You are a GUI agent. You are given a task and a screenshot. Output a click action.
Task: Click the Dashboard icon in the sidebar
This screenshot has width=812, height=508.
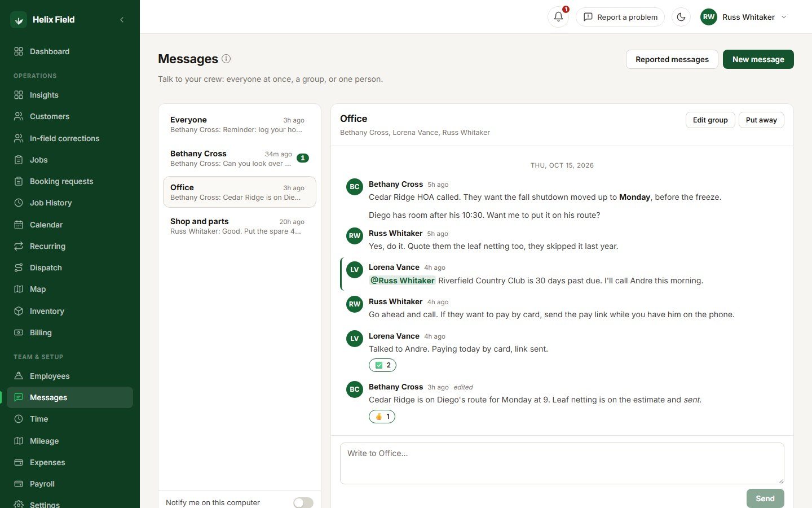pyautogui.click(x=19, y=51)
